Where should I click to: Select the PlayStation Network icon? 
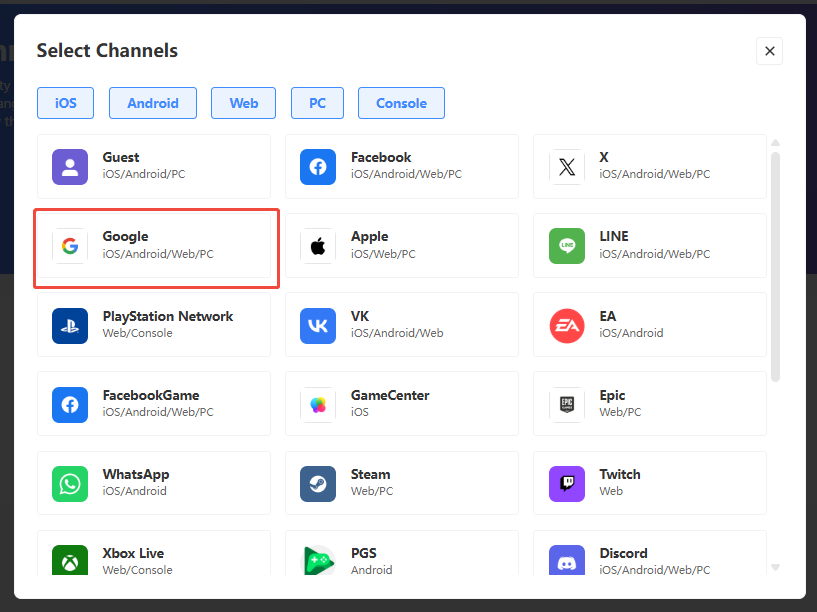(x=70, y=325)
